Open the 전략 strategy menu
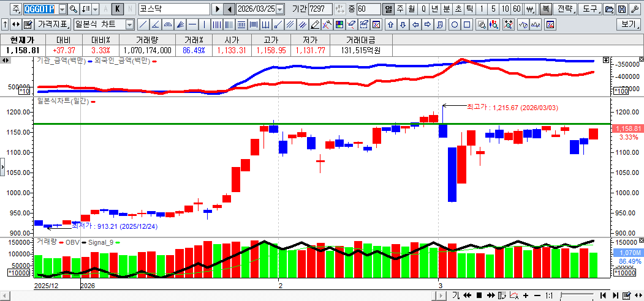The height and width of the screenshot is (301, 644). (x=566, y=9)
